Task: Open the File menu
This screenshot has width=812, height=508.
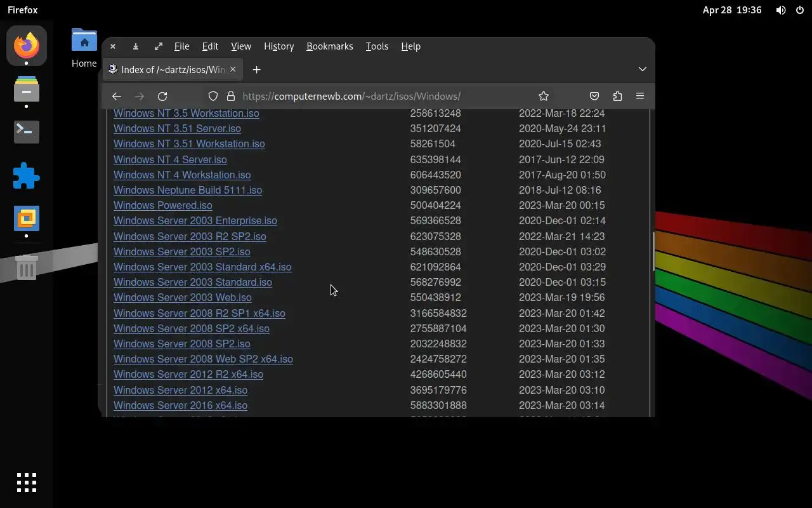Action: [x=181, y=46]
